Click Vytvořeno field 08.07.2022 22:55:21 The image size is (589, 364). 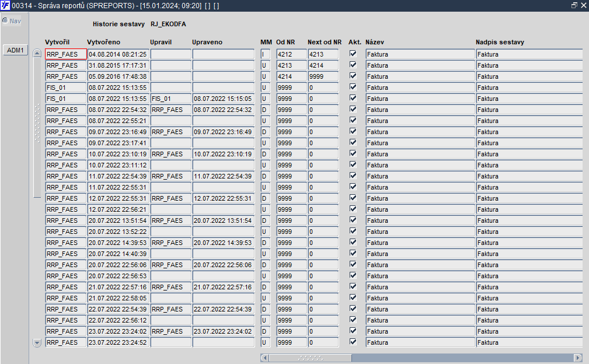(119, 120)
